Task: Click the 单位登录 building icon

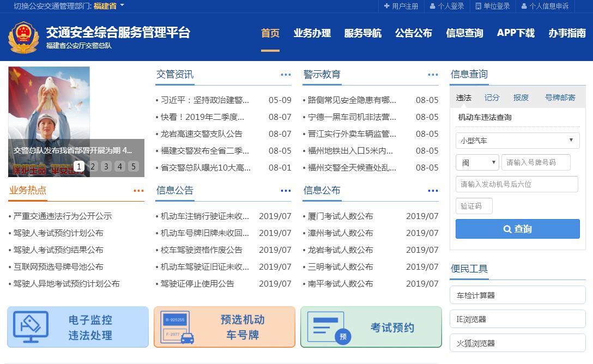Action: (478, 6)
